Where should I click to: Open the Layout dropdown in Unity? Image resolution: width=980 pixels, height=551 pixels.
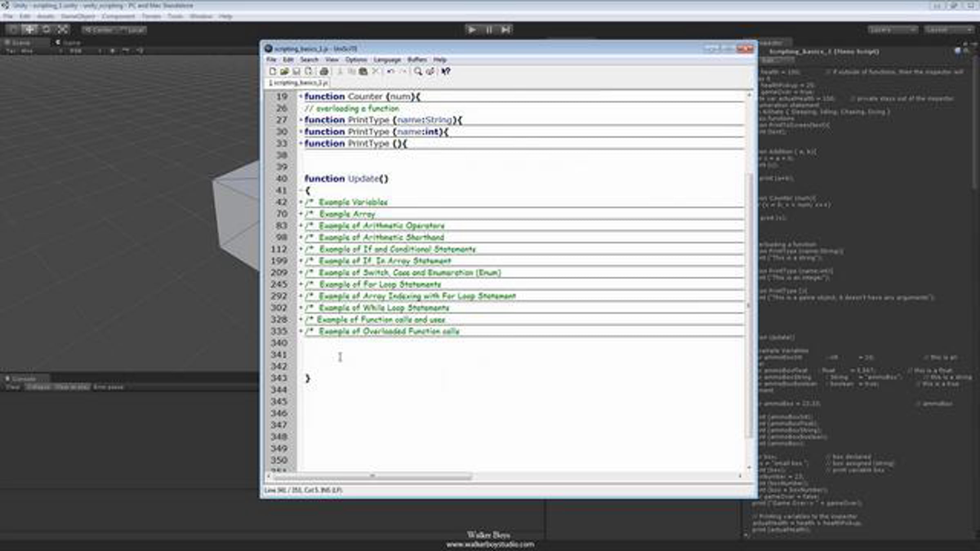coord(949,30)
